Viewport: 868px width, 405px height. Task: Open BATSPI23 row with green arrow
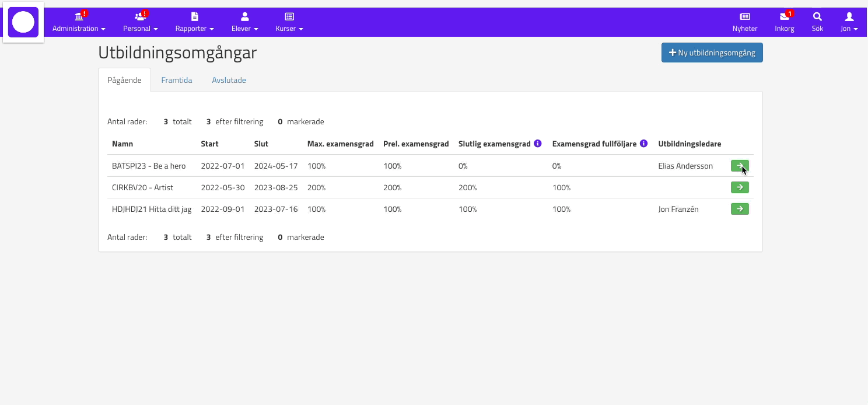[x=739, y=166]
